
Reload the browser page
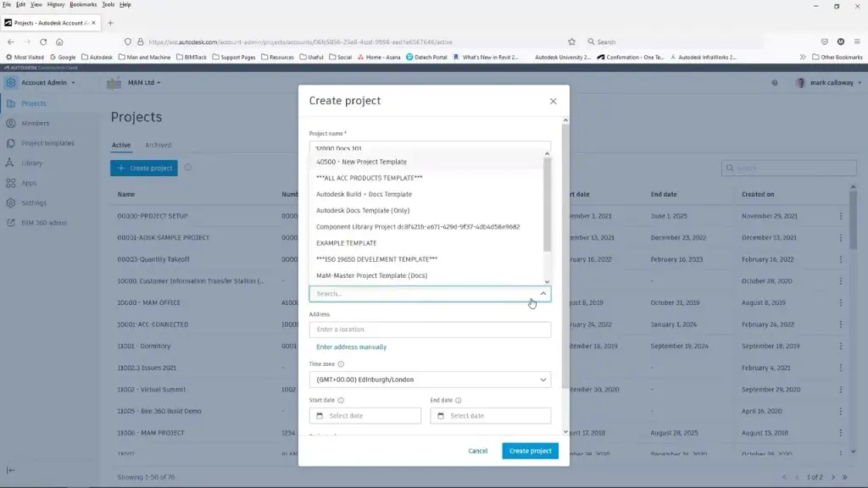43,42
